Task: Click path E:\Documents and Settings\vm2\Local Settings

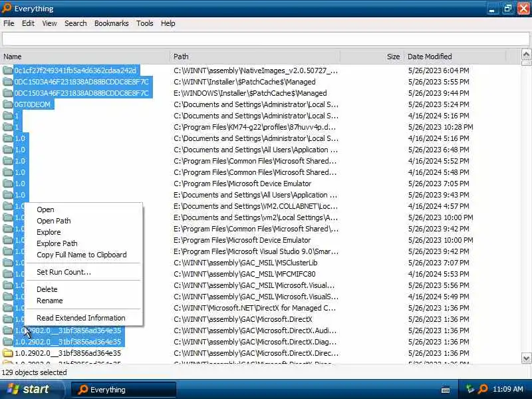Action: pos(256,217)
